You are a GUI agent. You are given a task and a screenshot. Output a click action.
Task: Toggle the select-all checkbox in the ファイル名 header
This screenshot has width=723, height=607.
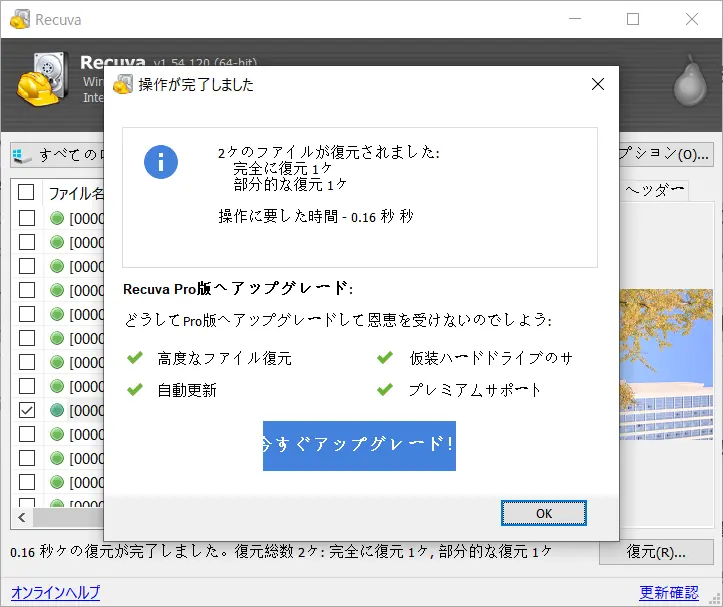click(26, 192)
